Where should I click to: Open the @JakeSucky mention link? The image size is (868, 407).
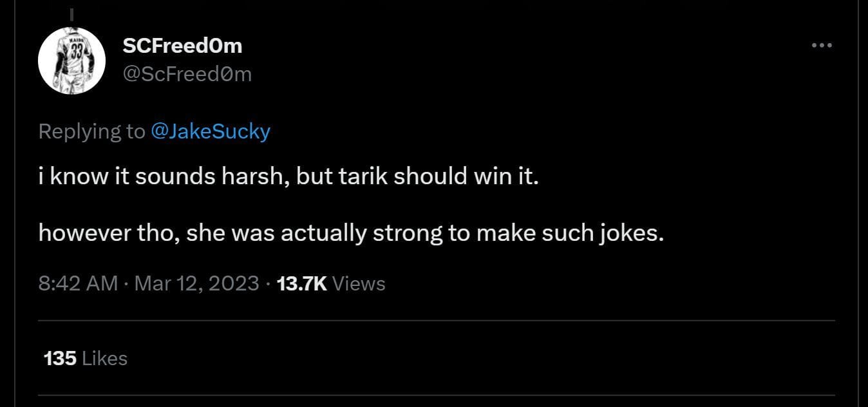pos(210,131)
